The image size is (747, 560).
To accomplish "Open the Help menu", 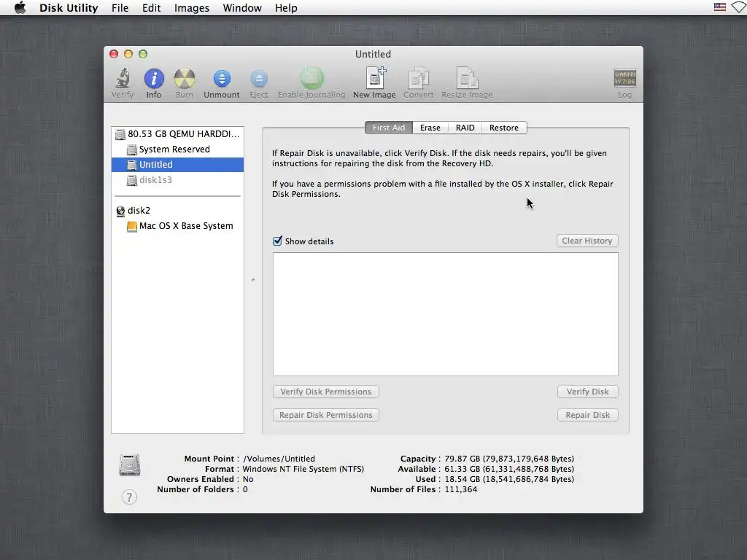I will 286,8.
